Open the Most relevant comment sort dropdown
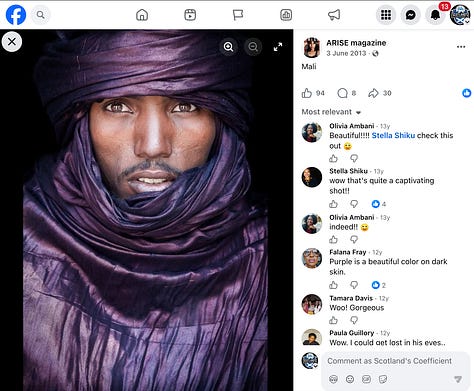The image size is (474, 391). point(331,112)
